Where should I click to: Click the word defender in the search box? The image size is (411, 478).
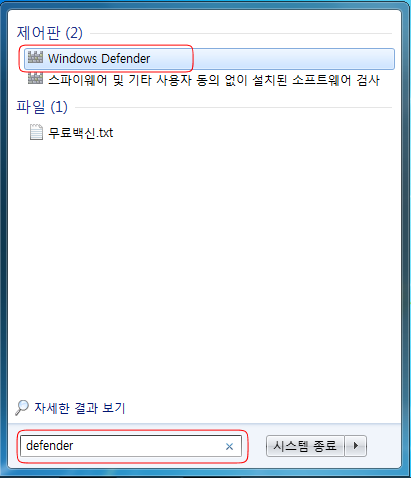click(50, 446)
